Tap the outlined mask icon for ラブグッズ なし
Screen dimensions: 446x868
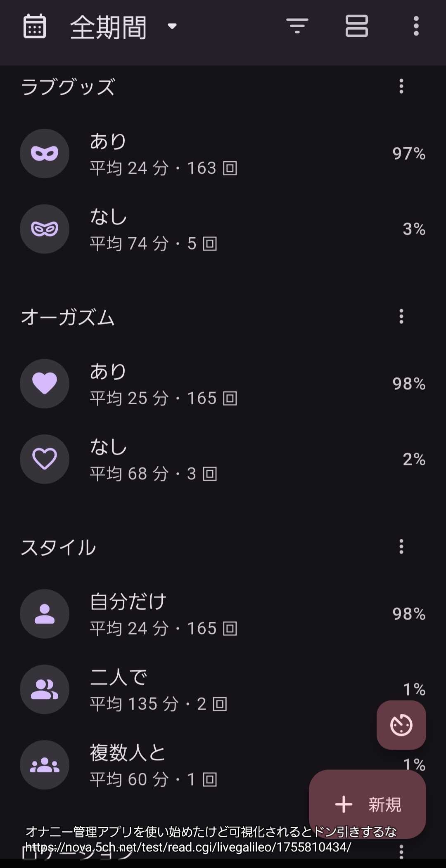click(45, 229)
